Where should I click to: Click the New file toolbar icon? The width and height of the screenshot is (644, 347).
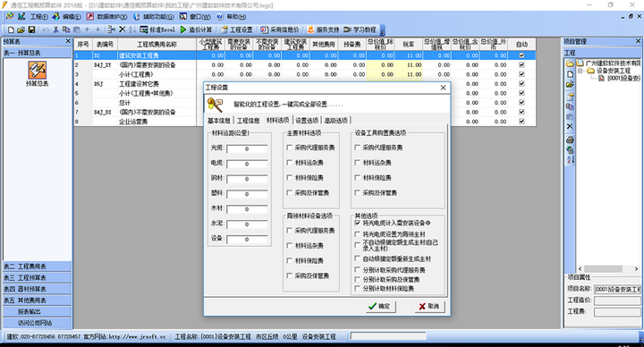click(11, 30)
